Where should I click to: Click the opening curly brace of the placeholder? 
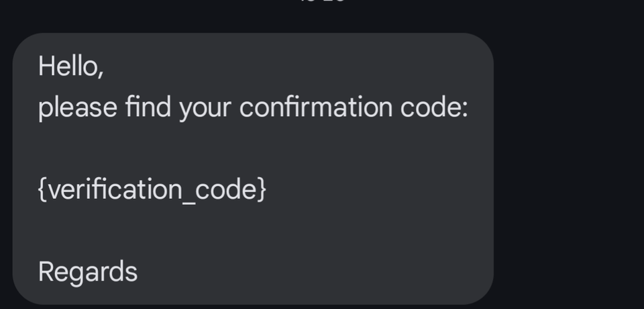pyautogui.click(x=42, y=189)
